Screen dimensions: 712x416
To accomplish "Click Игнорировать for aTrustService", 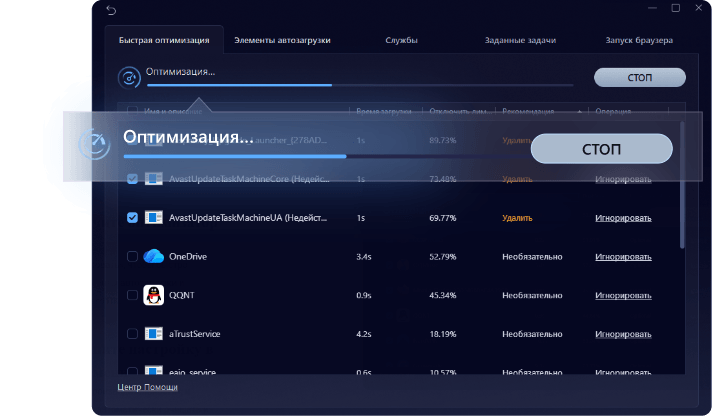I will 623,334.
